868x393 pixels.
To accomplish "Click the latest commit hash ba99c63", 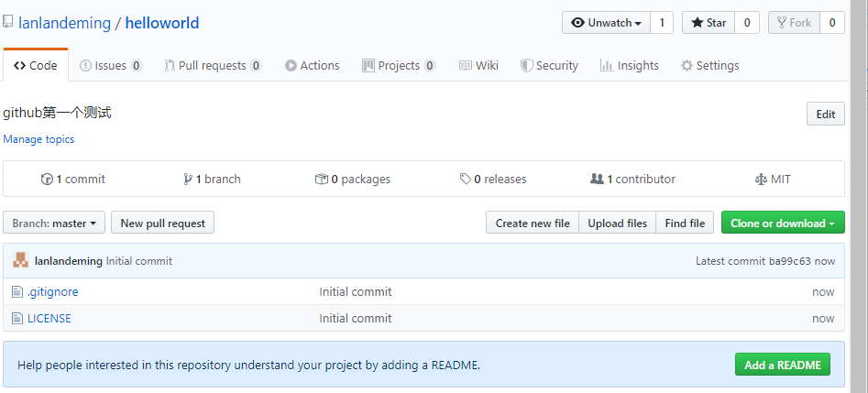I will pyautogui.click(x=790, y=261).
